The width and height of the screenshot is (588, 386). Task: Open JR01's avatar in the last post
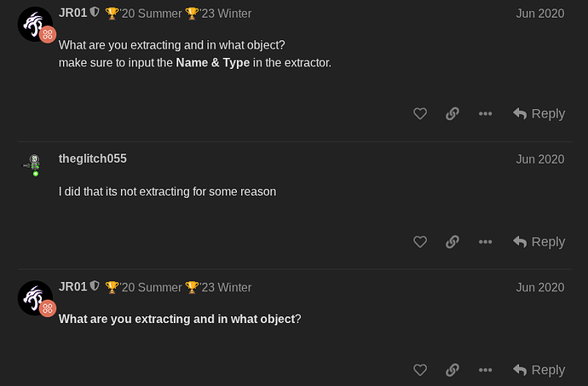pyautogui.click(x=35, y=298)
